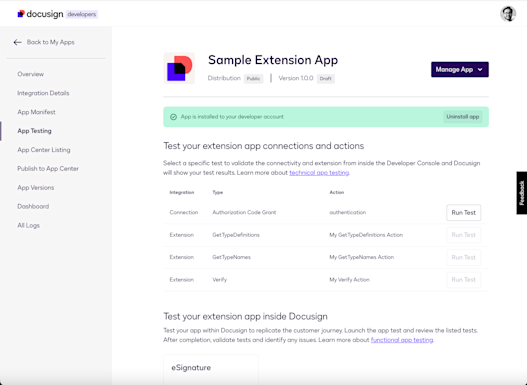
Task: Go to Integration Details
Action: point(43,93)
